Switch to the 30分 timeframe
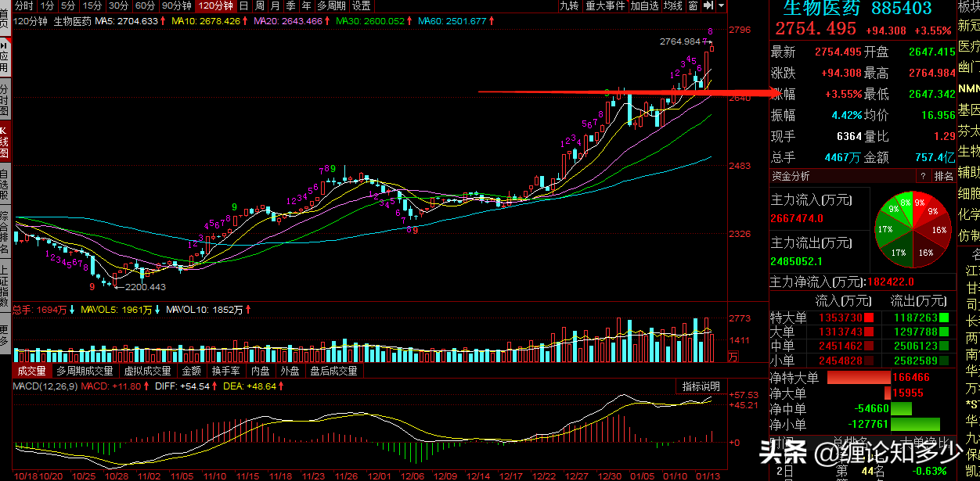The width and height of the screenshot is (980, 481). pyautogui.click(x=119, y=5)
